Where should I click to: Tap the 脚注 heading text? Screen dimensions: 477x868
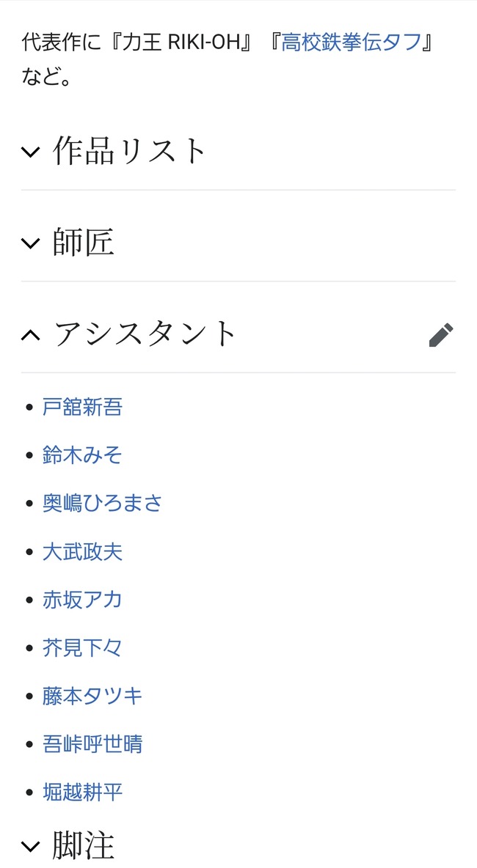[84, 845]
